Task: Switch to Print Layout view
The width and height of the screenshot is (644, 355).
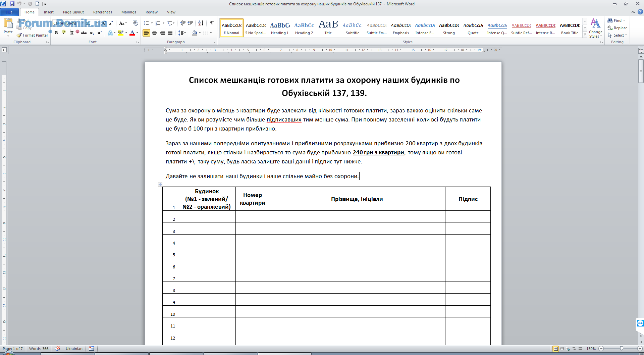Action: tap(556, 349)
